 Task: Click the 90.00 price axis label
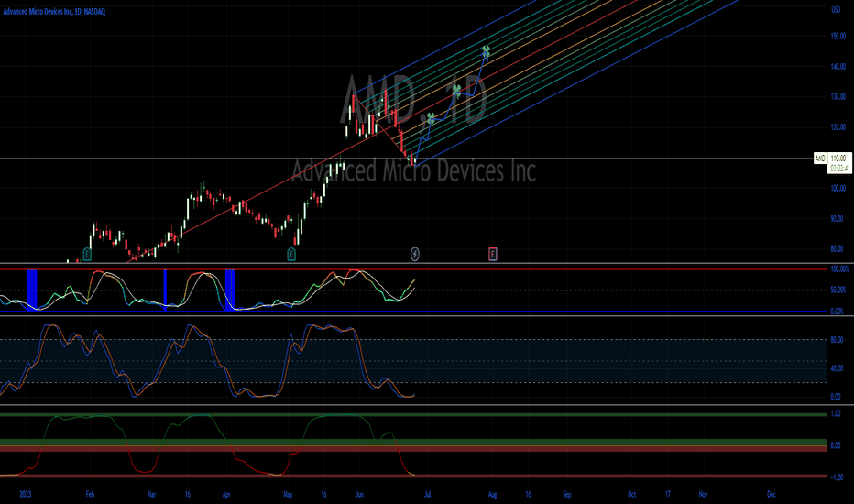(x=837, y=218)
